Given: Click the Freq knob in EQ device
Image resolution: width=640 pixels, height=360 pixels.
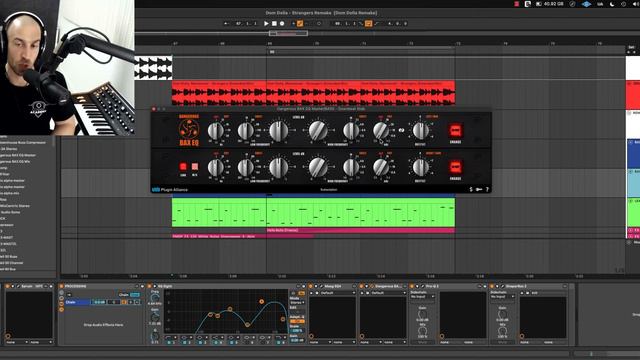Looking at the screenshot, I should (155, 298).
